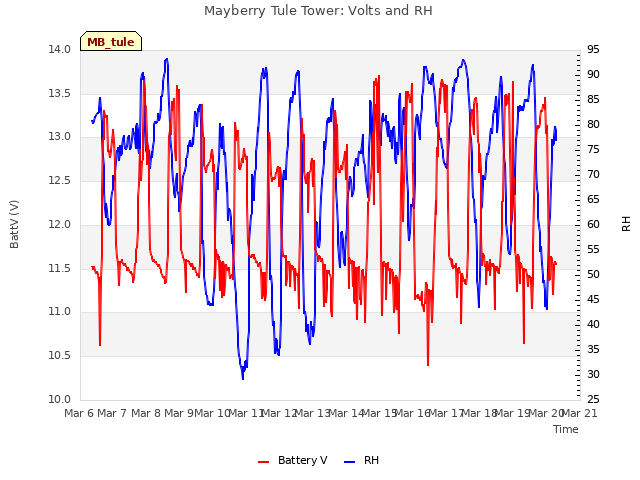Image resolution: width=640 pixels, height=480 pixels.
Task: Click the 70 right axis tick label
Action: tap(593, 175)
